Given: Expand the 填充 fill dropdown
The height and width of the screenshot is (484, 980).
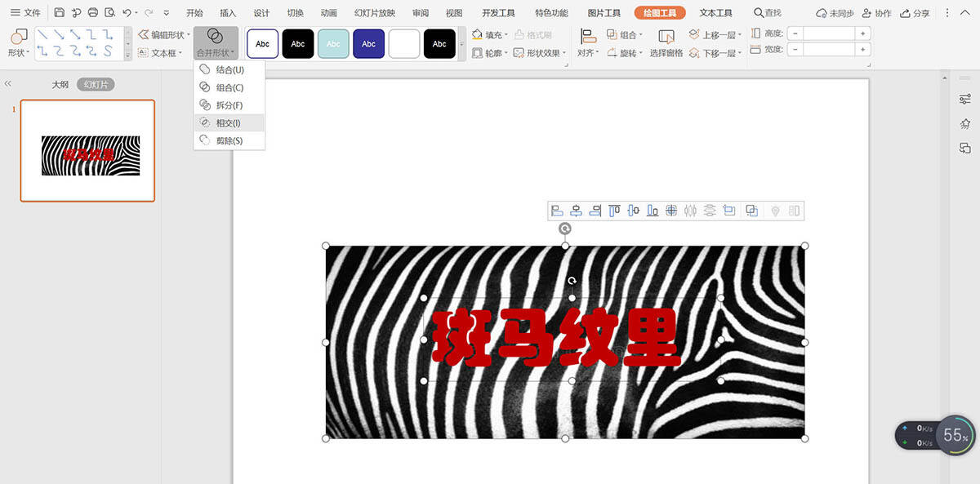Looking at the screenshot, I should point(506,35).
